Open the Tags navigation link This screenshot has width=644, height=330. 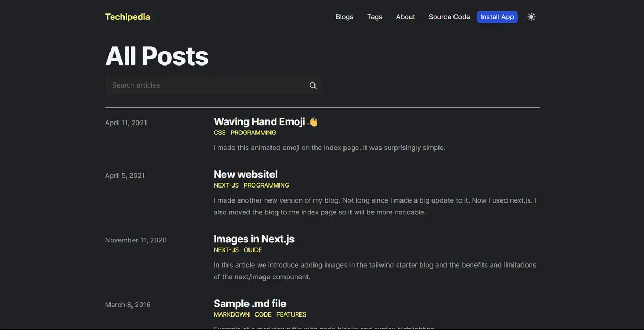[x=375, y=17]
